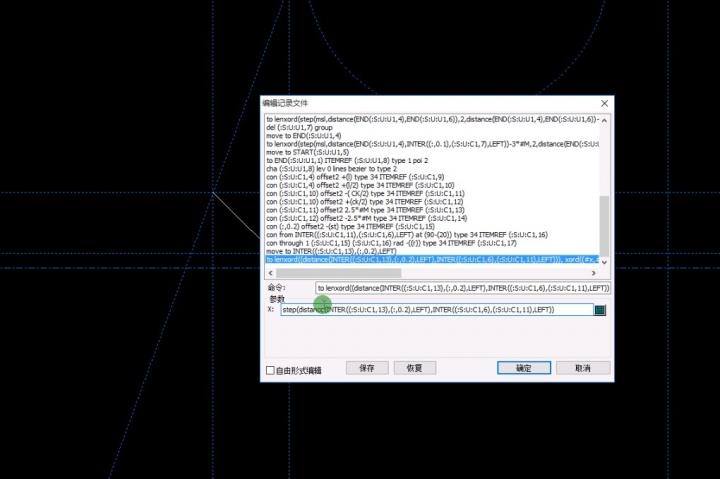Select the 'con from INTER' record line
This screenshot has height=479, width=720.
400,234
